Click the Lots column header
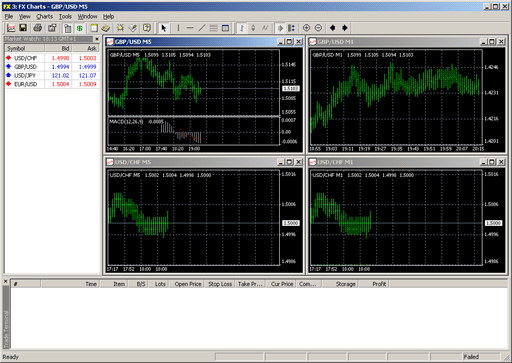 point(158,284)
